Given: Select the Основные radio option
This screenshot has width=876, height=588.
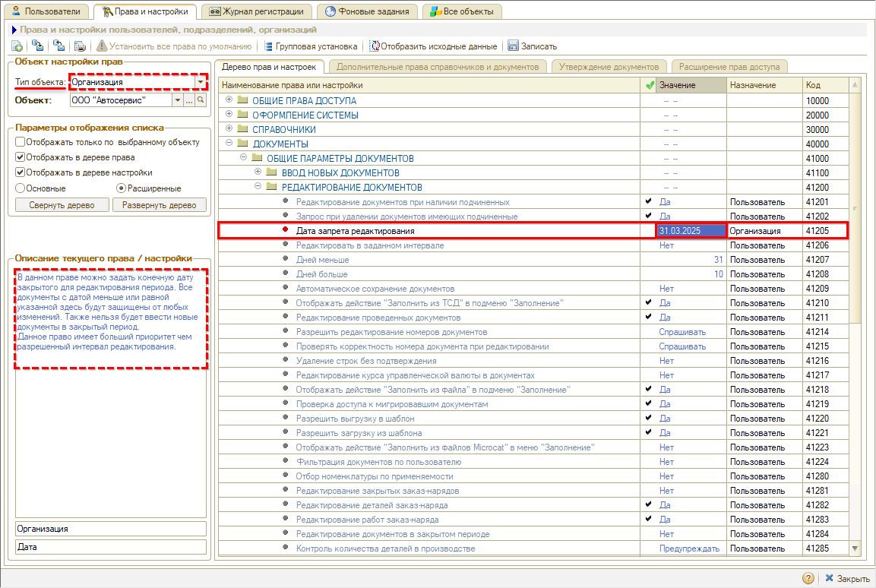Looking at the screenshot, I should point(21,188).
